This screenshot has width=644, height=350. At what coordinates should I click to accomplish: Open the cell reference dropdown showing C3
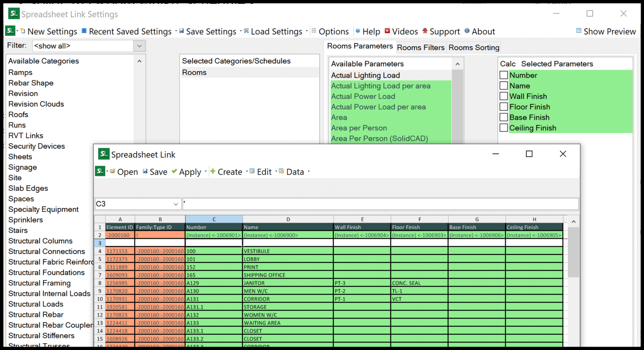click(x=175, y=204)
